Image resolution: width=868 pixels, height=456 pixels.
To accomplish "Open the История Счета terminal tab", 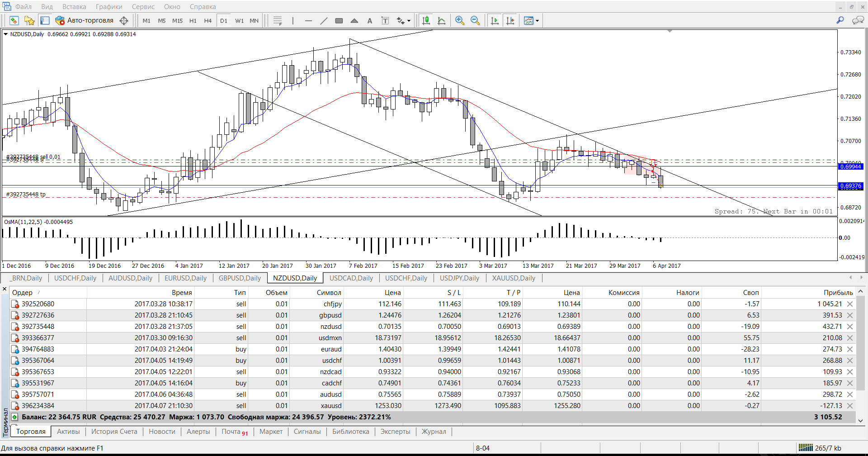I will coord(114,431).
